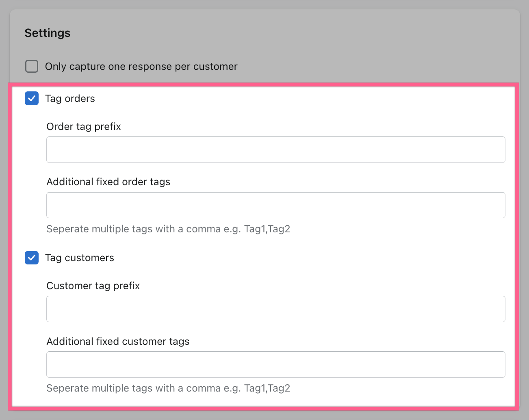
Task: Click into Additional fixed order tags field
Action: pos(275,205)
